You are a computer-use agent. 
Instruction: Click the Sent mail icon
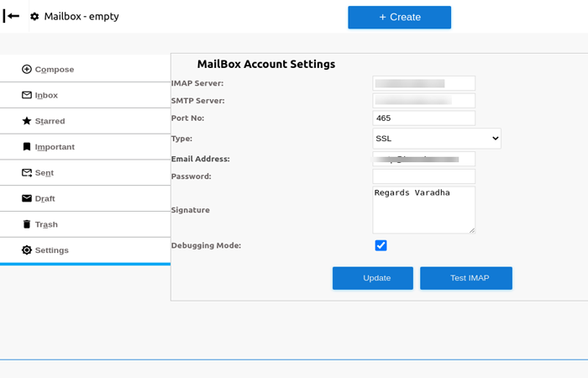coord(27,173)
